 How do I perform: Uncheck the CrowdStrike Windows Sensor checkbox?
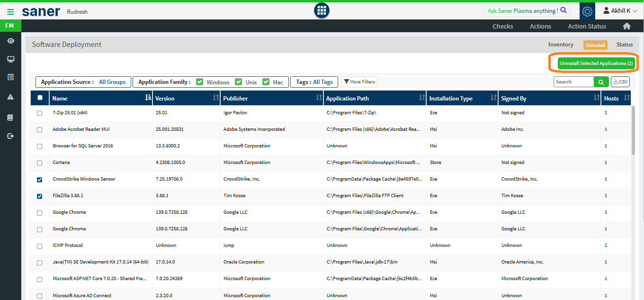click(40, 180)
